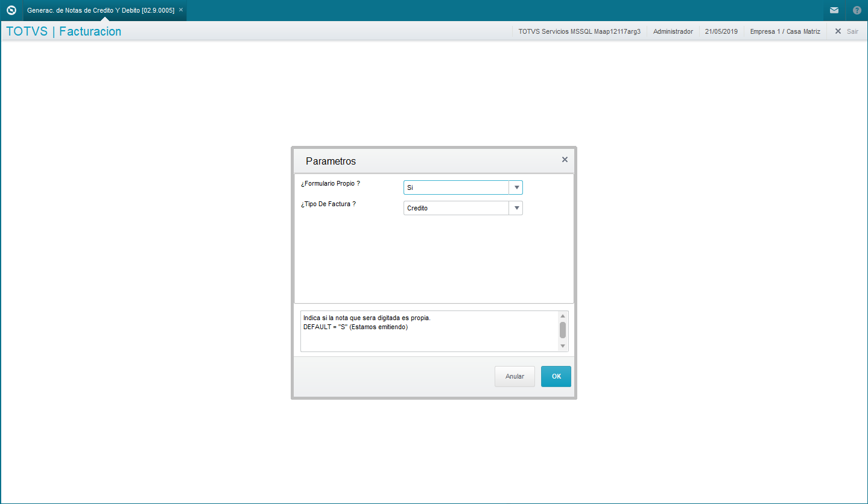Expand the Tipo De Factura dropdown arrow

516,208
